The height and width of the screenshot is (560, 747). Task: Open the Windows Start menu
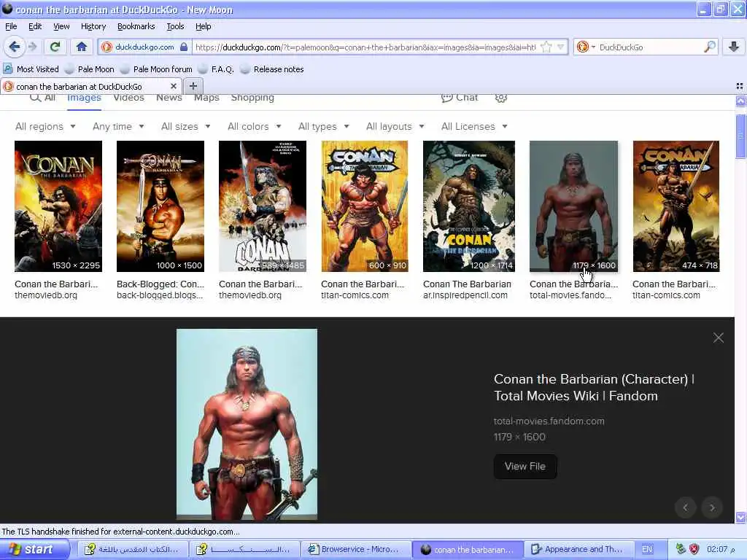point(34,549)
